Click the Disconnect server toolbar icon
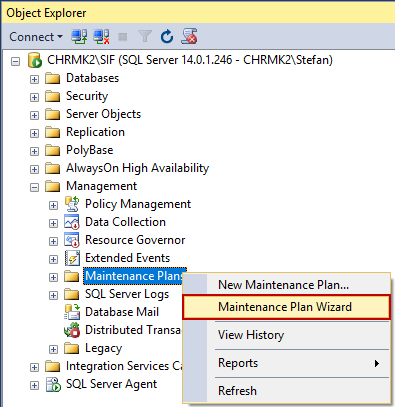This screenshot has height=407, width=395. (x=101, y=37)
